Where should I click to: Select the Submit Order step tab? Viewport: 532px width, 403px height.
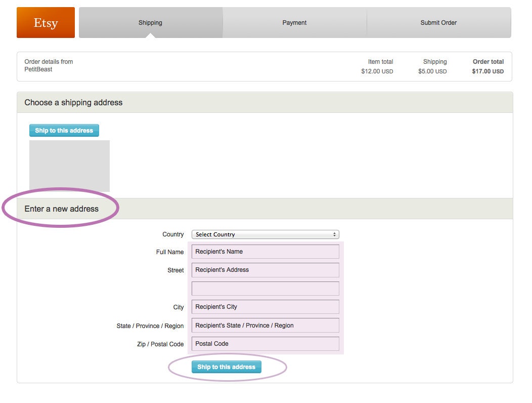[x=438, y=22]
